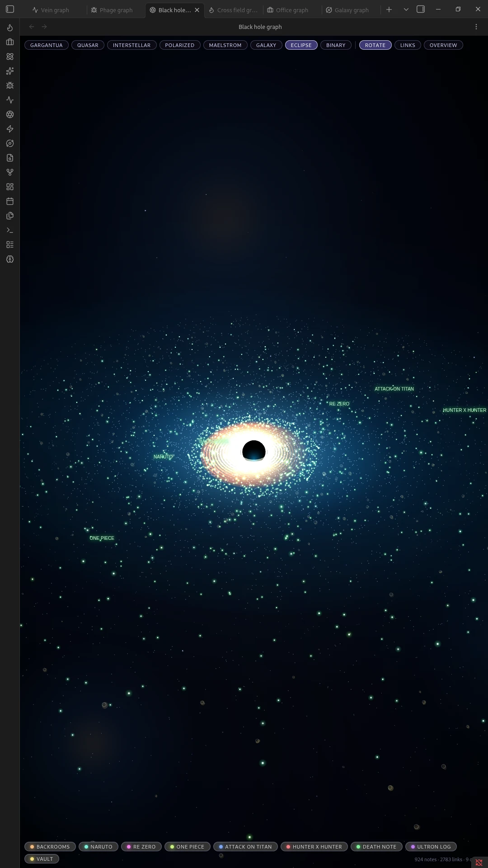Open the bug icon in left ribbon
Image resolution: width=488 pixels, height=868 pixels.
point(10,85)
